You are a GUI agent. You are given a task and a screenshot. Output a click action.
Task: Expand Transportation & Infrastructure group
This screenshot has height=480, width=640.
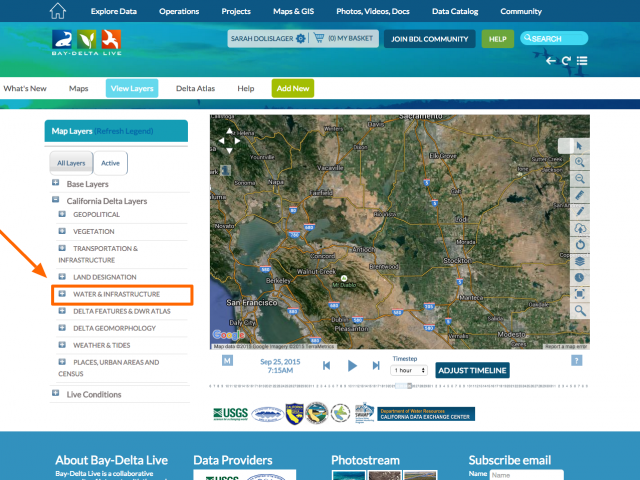point(62,248)
